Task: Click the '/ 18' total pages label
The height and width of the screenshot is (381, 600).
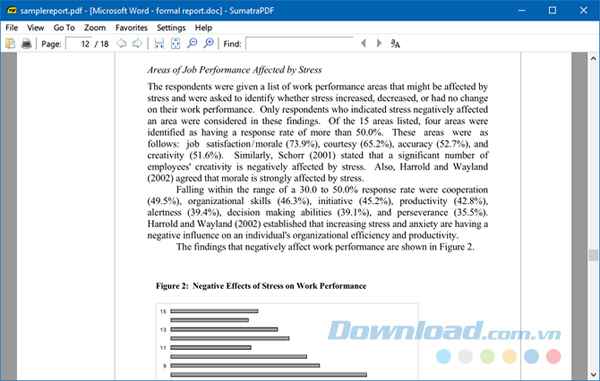Action: coord(102,44)
